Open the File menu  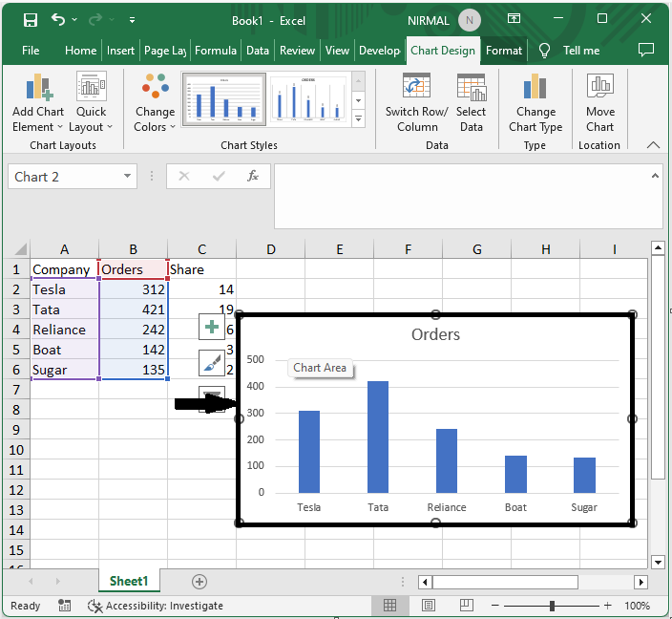[x=31, y=51]
